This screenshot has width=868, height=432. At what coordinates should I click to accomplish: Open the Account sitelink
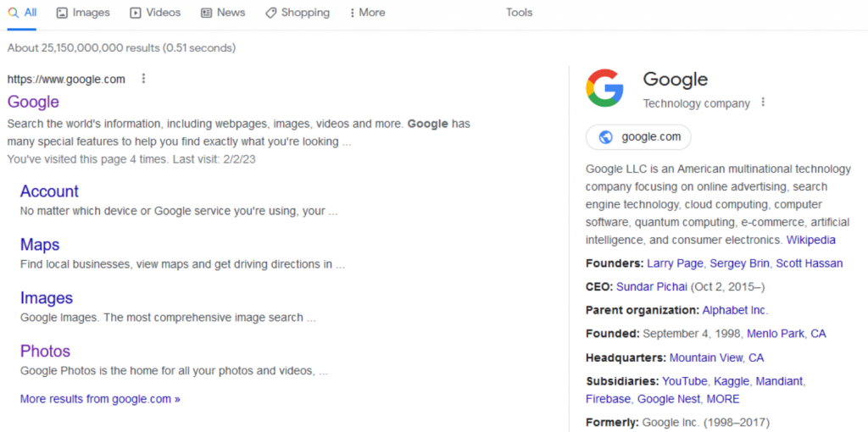click(x=49, y=191)
